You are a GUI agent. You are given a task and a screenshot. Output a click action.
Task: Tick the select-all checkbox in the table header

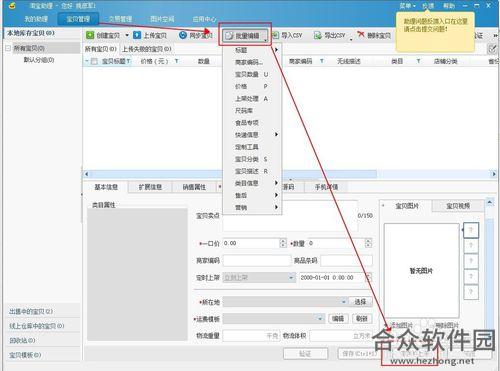click(94, 62)
